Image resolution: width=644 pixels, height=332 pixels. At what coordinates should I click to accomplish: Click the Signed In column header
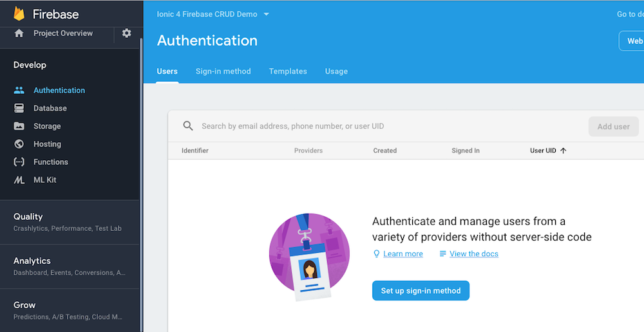coord(466,151)
